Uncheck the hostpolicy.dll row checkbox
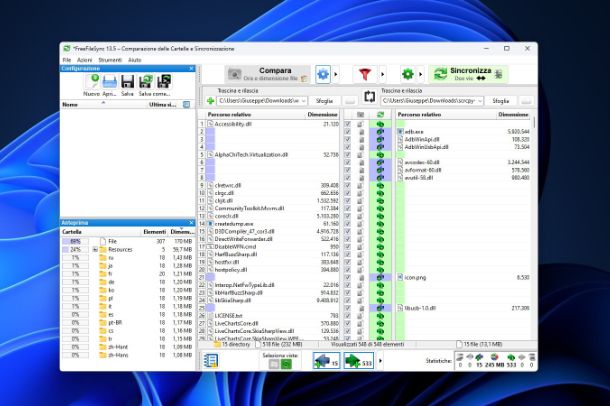The image size is (610, 406). coord(347,270)
